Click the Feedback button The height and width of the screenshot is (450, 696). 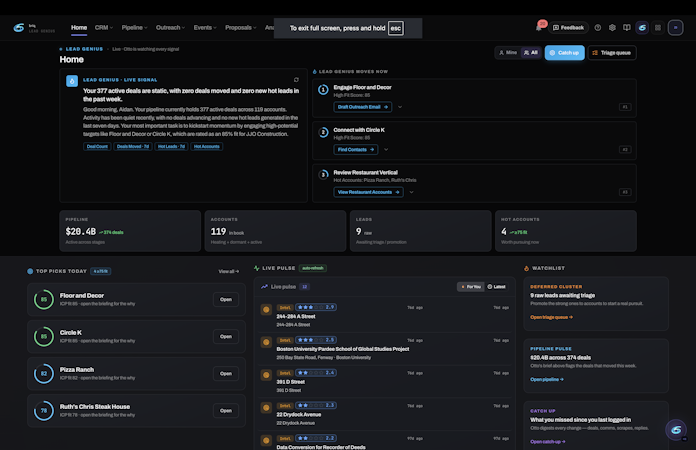[x=568, y=28]
